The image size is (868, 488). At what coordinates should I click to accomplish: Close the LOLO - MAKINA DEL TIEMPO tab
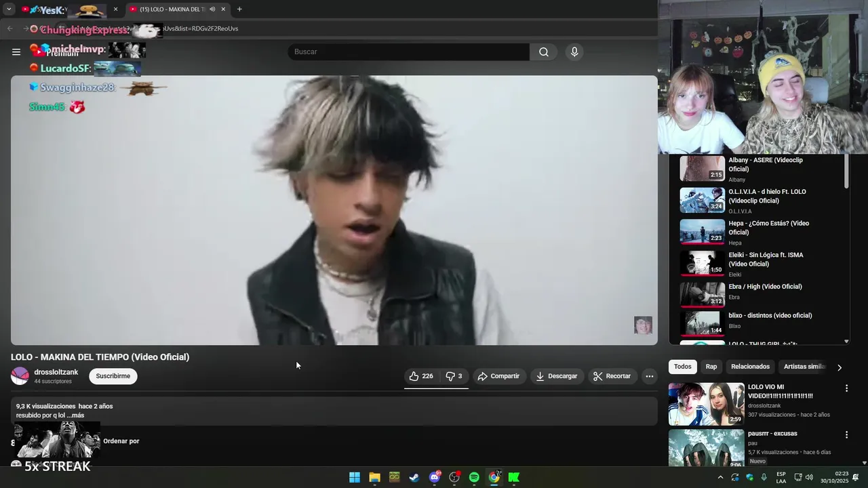pyautogui.click(x=223, y=9)
